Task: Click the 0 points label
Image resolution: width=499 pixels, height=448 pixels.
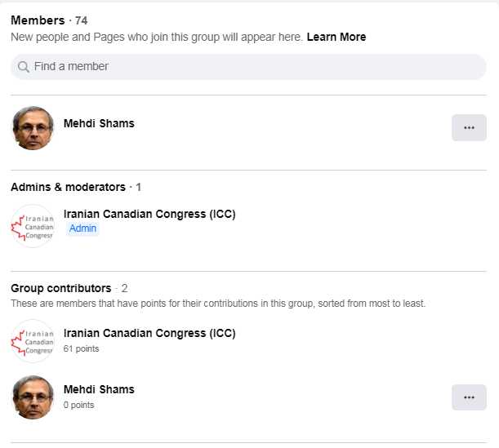Action: click(x=78, y=405)
